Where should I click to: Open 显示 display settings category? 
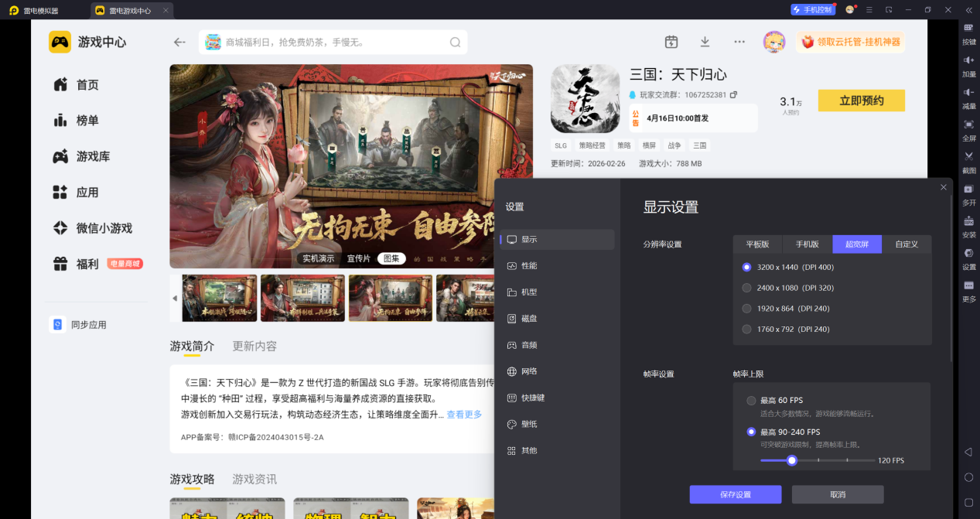[557, 240]
